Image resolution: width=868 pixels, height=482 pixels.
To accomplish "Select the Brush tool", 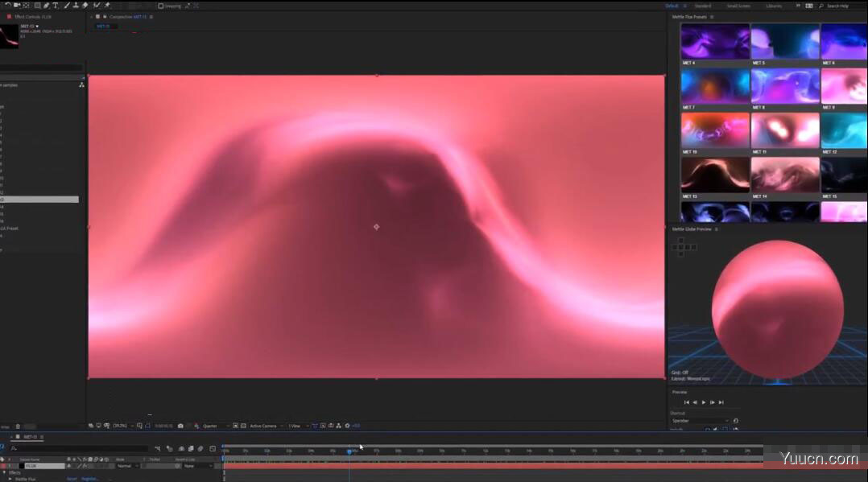I will click(x=67, y=6).
